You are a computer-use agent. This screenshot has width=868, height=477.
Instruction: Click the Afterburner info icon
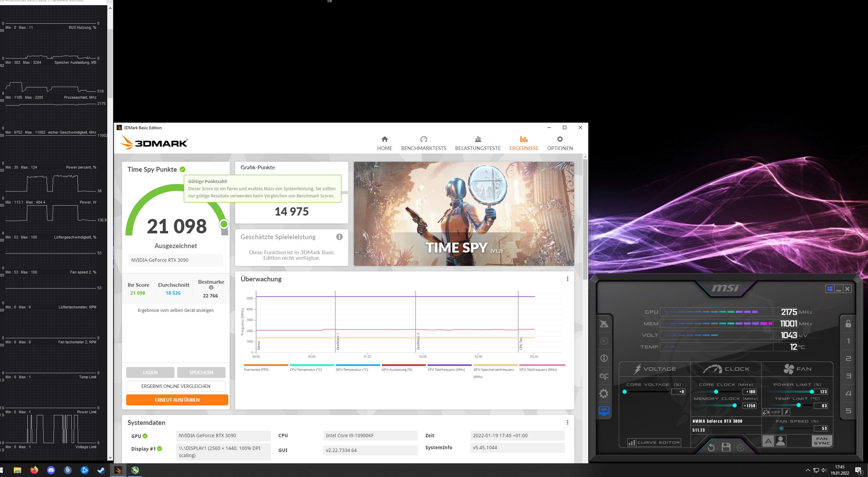604,358
